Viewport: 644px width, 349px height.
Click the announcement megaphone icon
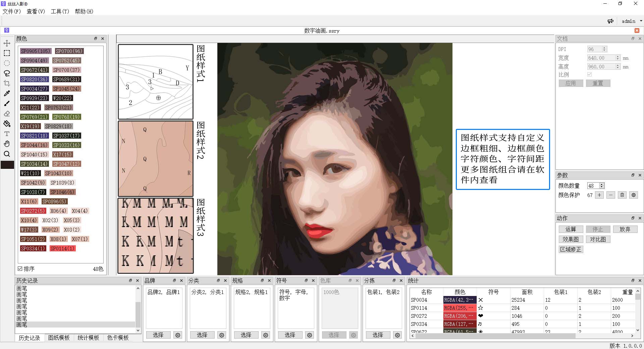(x=610, y=21)
